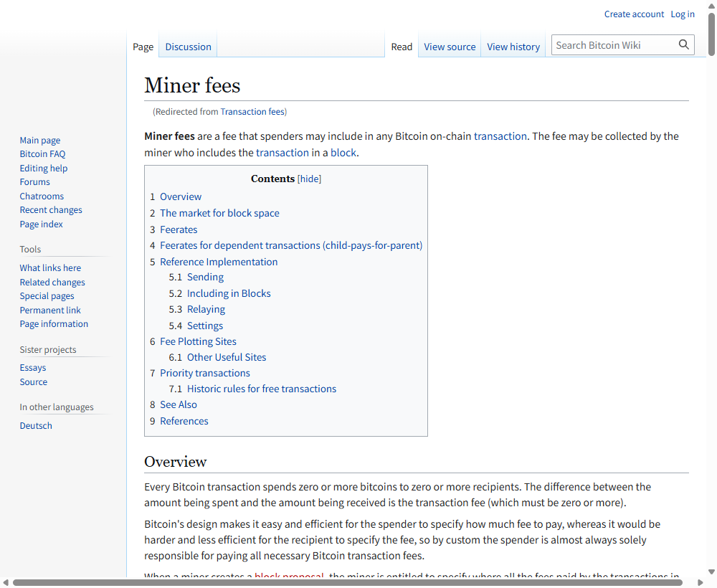
Task: Follow the Transaction fees redirect link
Action: pos(252,112)
